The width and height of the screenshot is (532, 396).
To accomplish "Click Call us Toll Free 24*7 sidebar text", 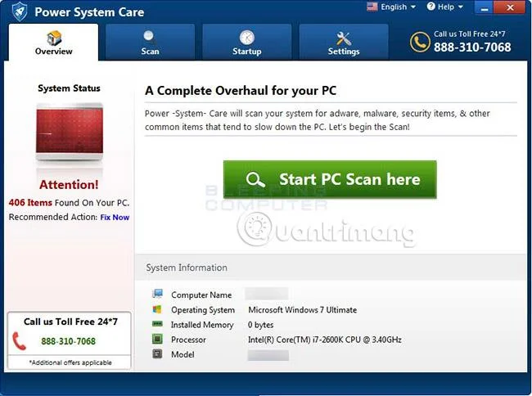I will (x=70, y=322).
